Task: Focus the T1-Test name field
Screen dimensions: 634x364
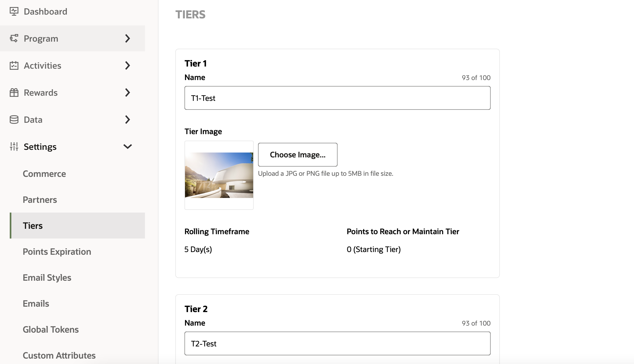Action: (337, 98)
